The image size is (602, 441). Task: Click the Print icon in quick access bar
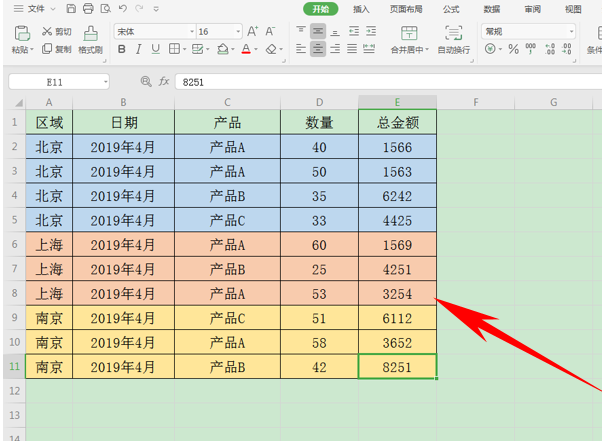point(88,8)
